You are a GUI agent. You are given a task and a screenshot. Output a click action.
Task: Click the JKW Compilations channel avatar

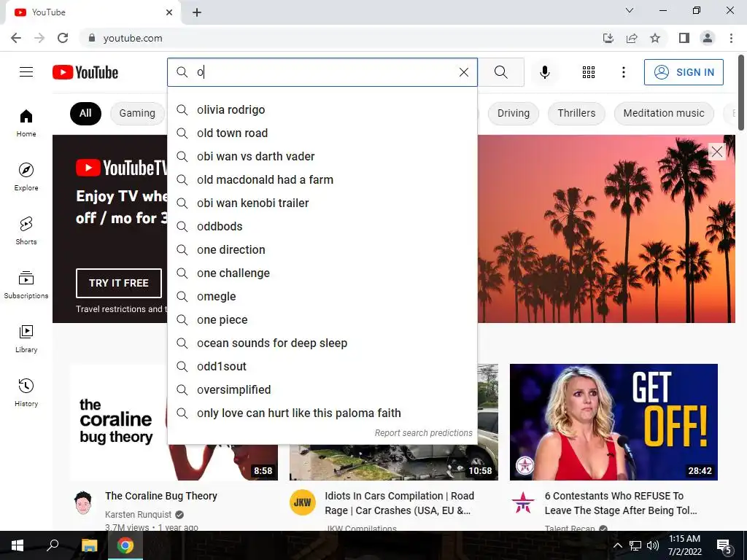click(303, 502)
